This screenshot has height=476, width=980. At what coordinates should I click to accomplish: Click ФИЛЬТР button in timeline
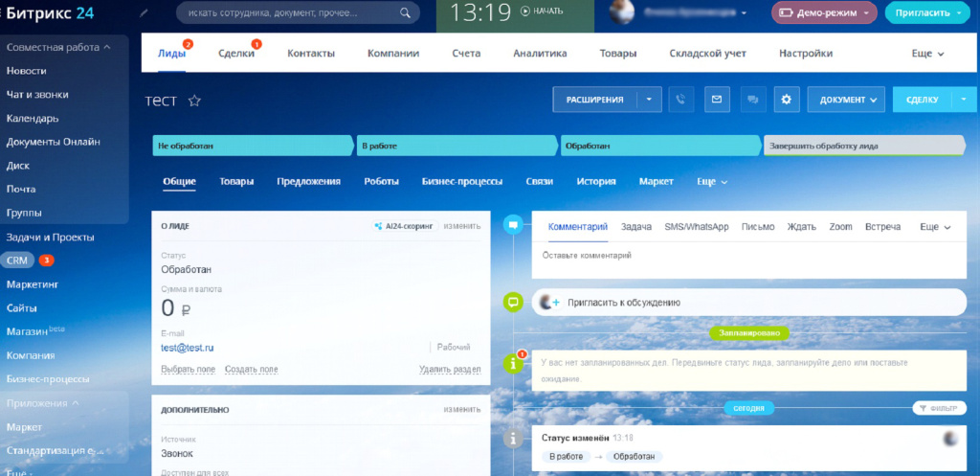click(939, 408)
